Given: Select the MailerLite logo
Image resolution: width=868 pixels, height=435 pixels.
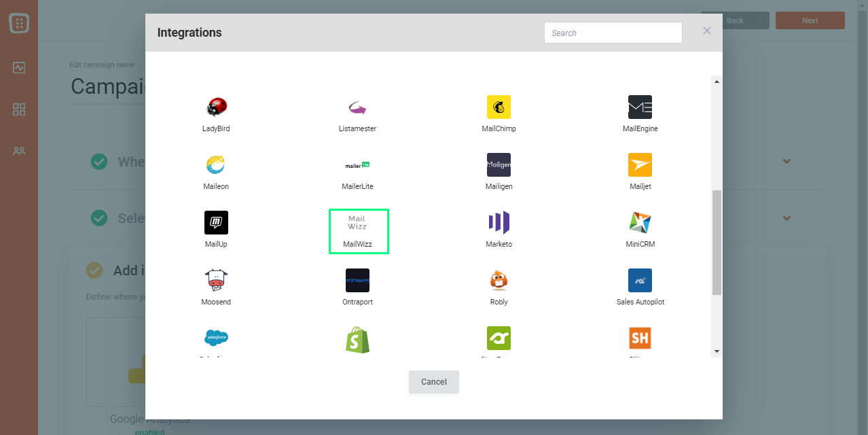Looking at the screenshot, I should (357, 164).
